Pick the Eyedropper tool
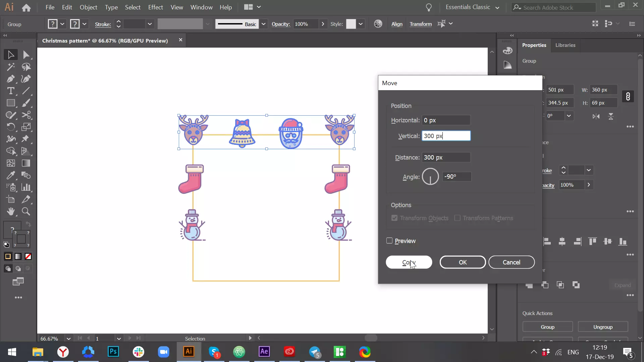644x362 pixels. tap(11, 175)
